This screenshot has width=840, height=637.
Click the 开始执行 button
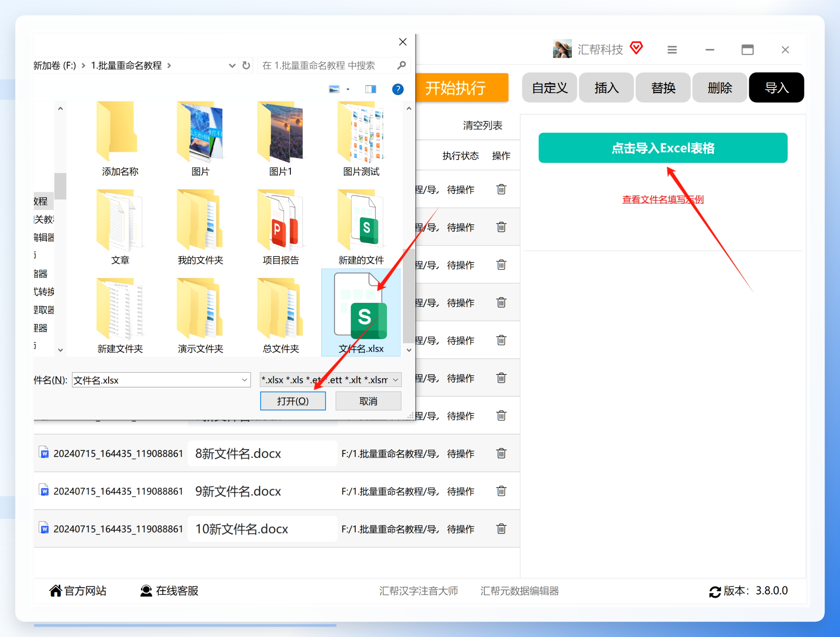click(x=462, y=88)
